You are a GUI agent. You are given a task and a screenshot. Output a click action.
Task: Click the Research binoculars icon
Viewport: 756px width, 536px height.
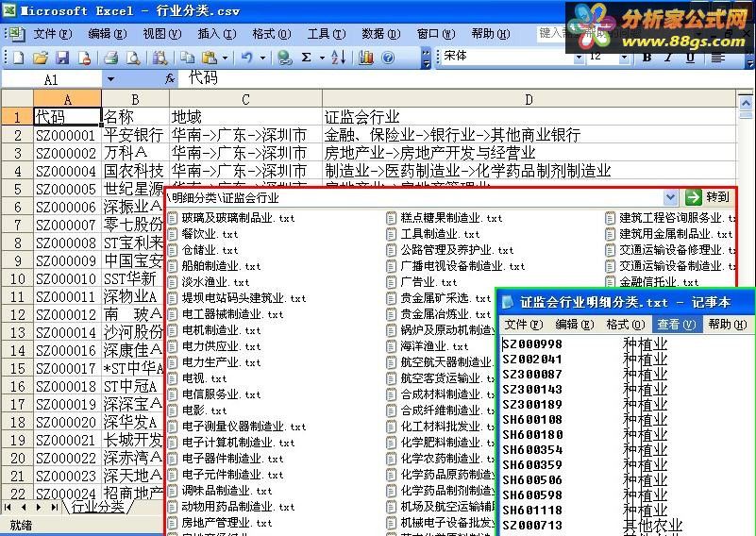(160, 58)
